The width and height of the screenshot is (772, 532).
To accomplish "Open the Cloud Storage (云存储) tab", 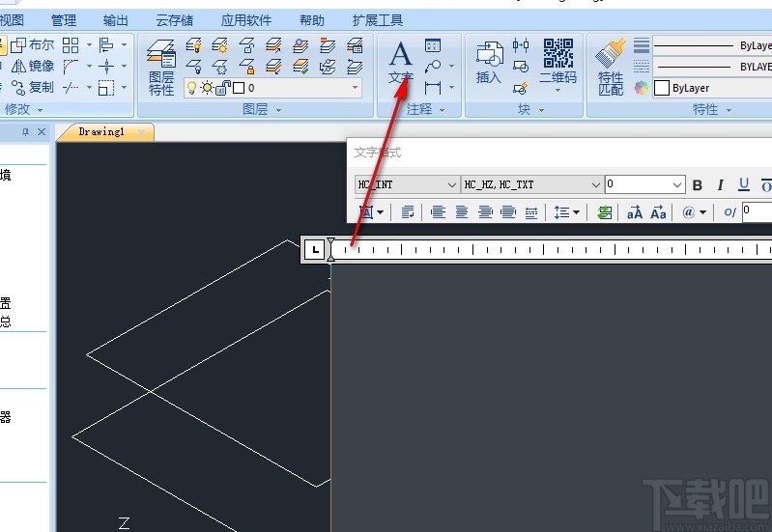I will pyautogui.click(x=174, y=20).
